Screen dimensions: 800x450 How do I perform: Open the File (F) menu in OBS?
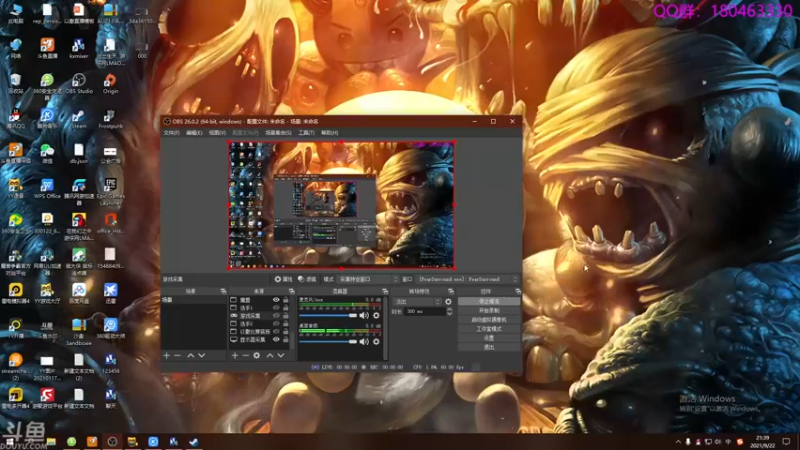(x=171, y=133)
